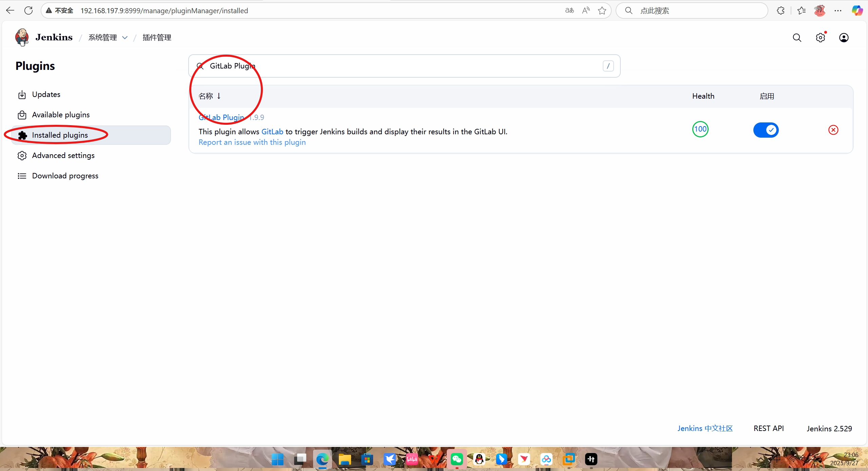This screenshot has width=868, height=471.
Task: Click the Jenkins logo icon
Action: [22, 37]
